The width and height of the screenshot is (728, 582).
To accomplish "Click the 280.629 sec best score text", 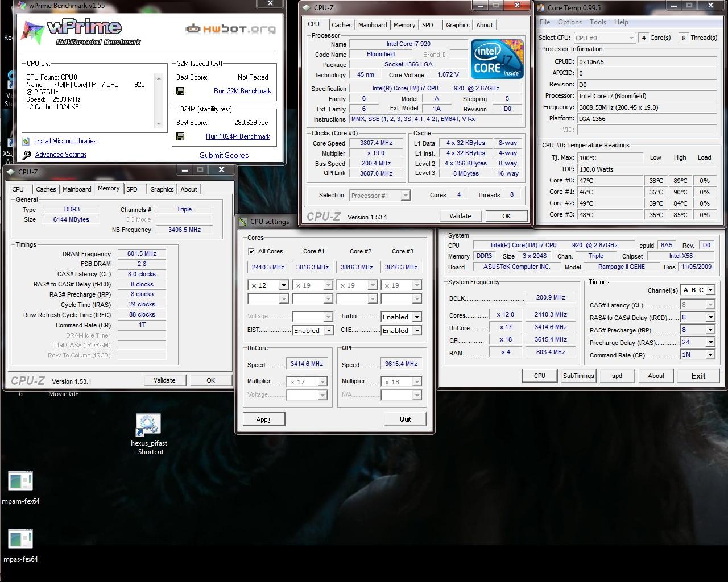I will [252, 123].
